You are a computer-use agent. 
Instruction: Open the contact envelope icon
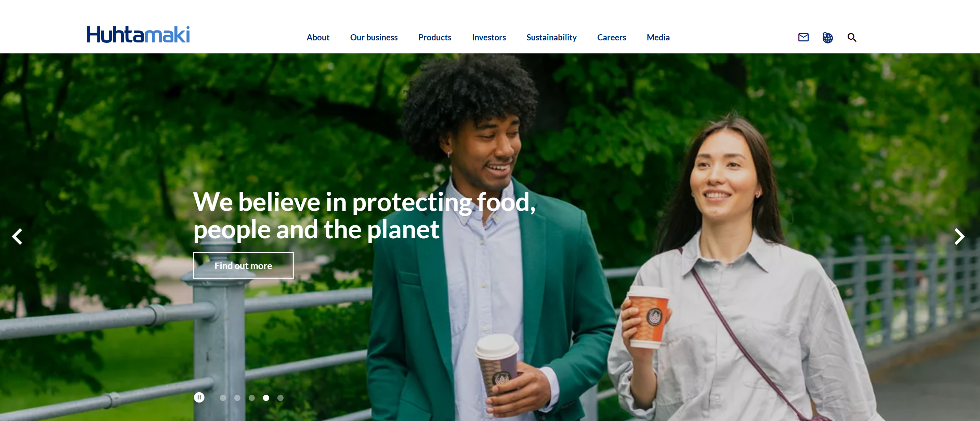coord(803,37)
